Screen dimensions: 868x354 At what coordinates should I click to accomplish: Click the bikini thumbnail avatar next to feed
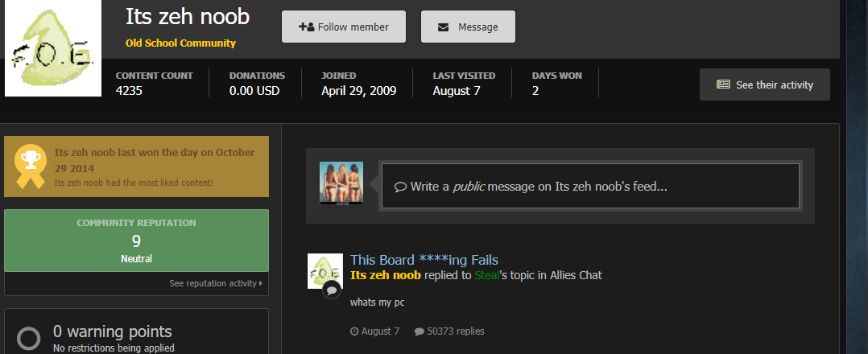click(x=341, y=183)
